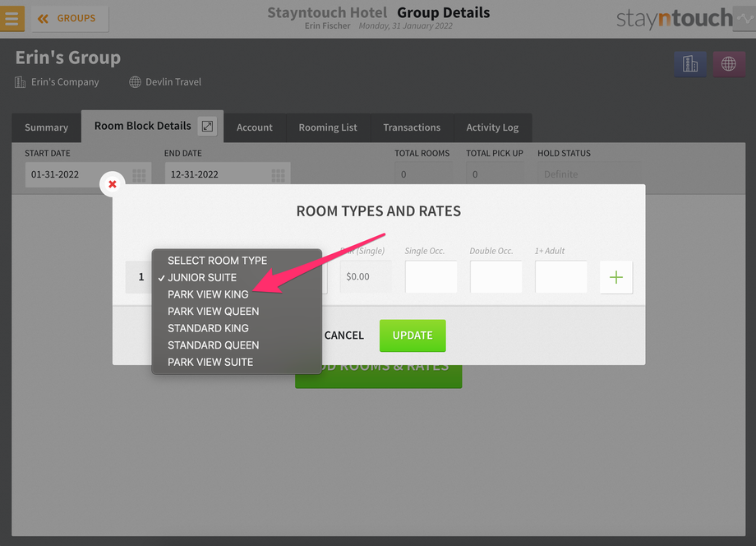Open the Hold Status dropdown

pos(589,174)
